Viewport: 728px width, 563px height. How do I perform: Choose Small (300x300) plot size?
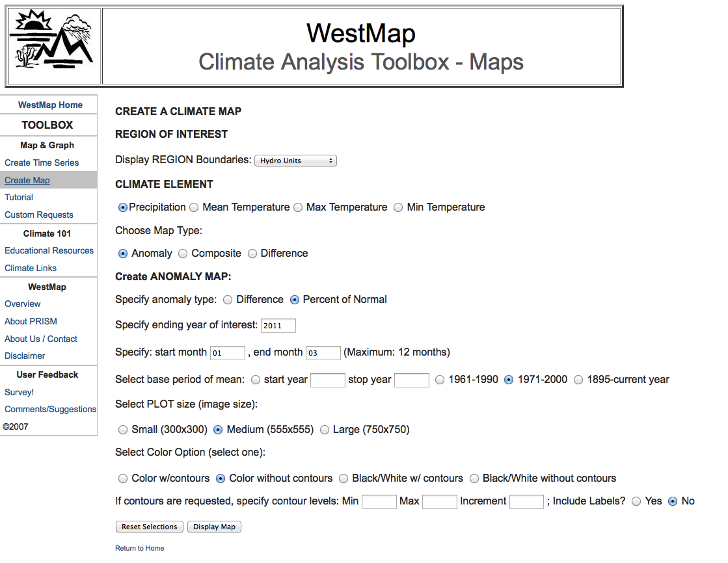click(x=122, y=430)
